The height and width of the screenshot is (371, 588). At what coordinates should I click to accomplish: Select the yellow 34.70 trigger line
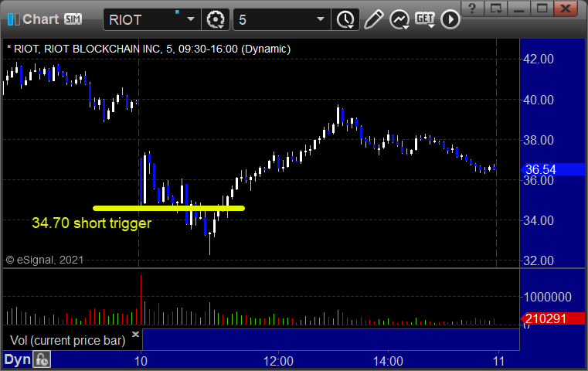click(168, 208)
